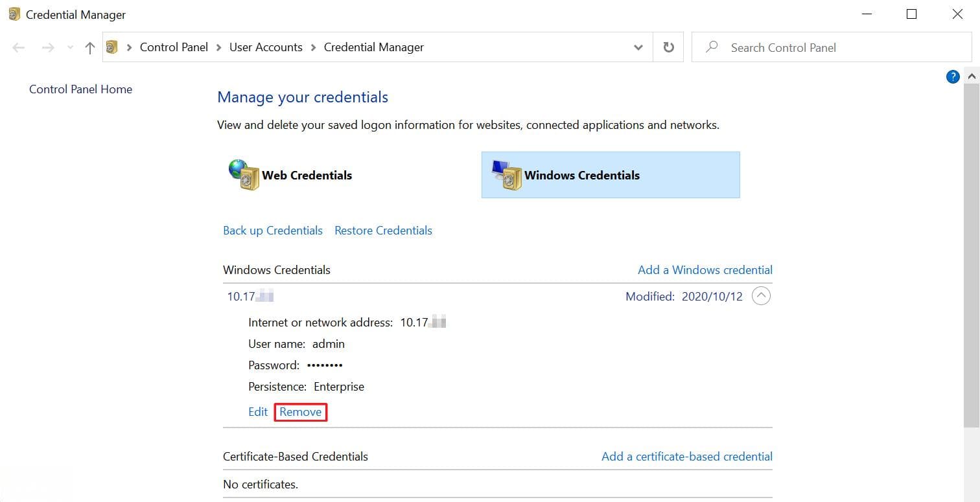The image size is (980, 502).
Task: Minimize the Credential Manager window
Action: coord(867,14)
